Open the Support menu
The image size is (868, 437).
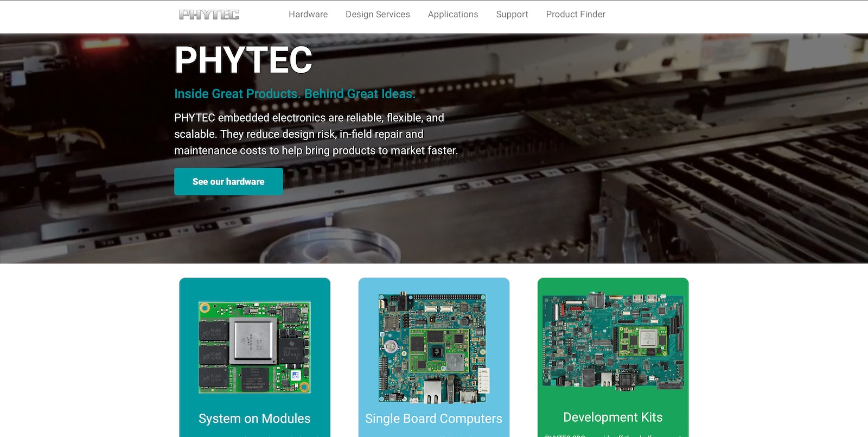point(512,15)
